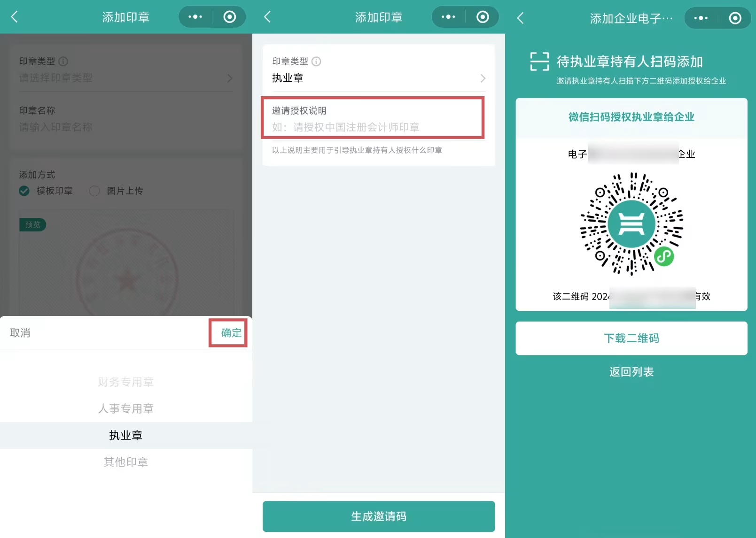
Task: Focus the 请输入印章名称 input field
Action: click(x=126, y=127)
